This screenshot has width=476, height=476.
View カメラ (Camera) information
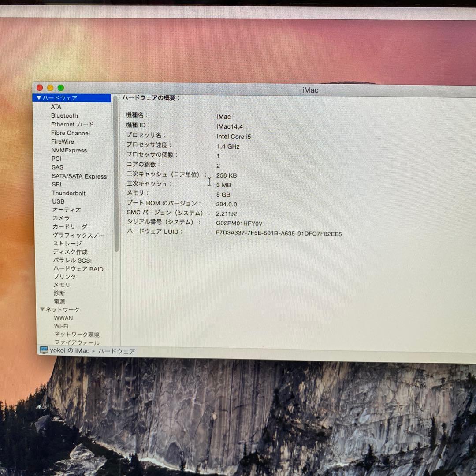tap(61, 218)
